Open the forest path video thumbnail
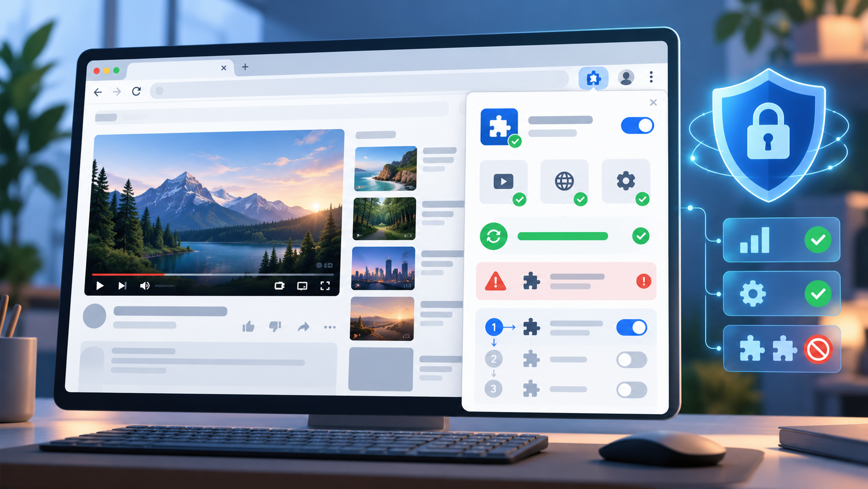This screenshot has height=489, width=868. 384,218
